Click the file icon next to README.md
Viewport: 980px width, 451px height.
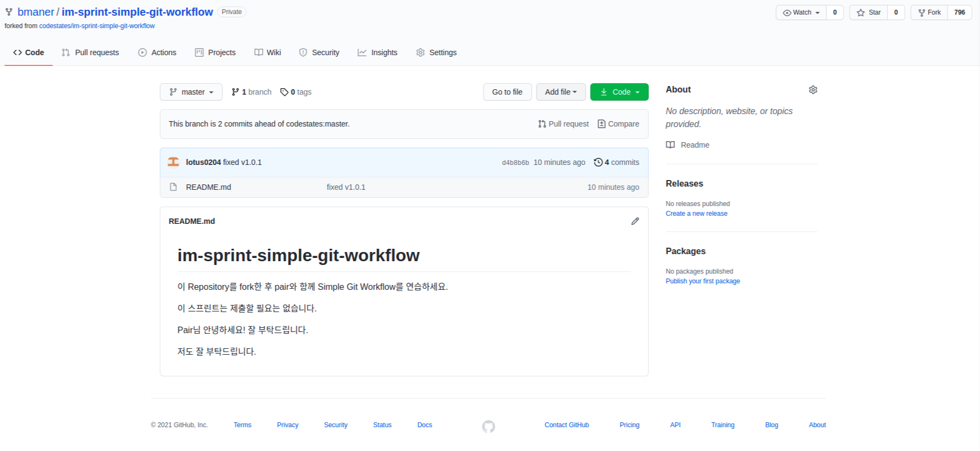[x=173, y=187]
